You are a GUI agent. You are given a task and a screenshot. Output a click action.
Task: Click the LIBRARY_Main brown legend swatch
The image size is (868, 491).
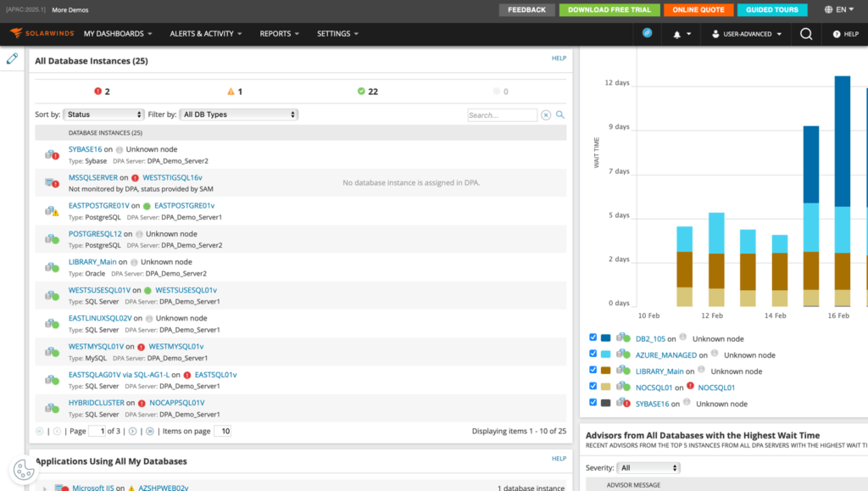[605, 370]
